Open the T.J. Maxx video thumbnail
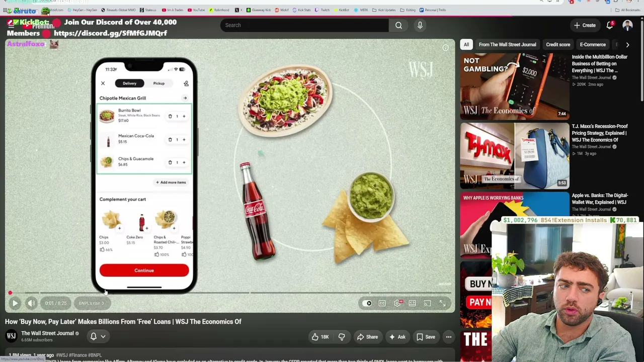The width and height of the screenshot is (644, 362). click(514, 156)
